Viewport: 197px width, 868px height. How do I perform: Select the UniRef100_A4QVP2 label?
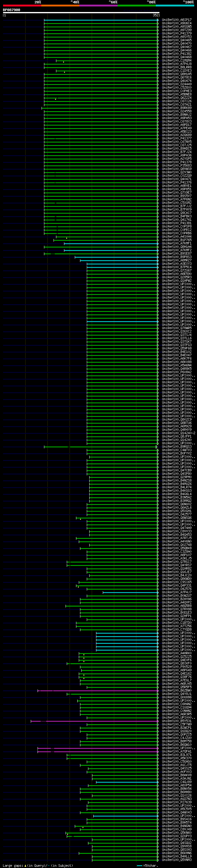(x=176, y=602)
